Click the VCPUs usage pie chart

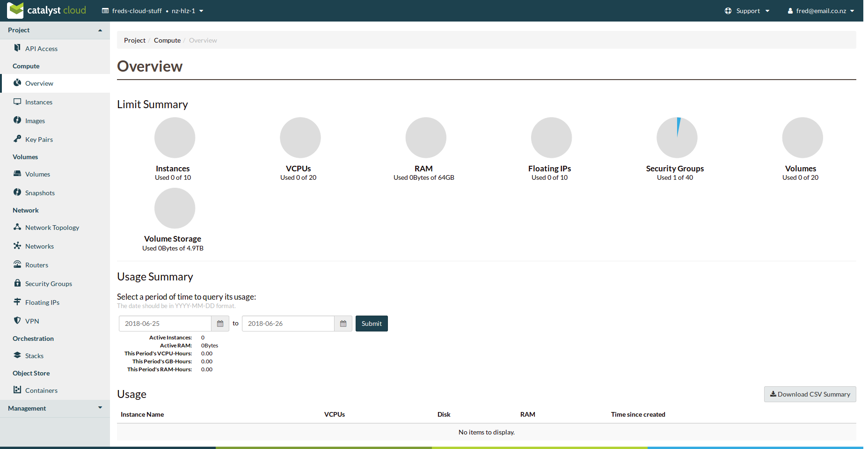click(x=300, y=138)
